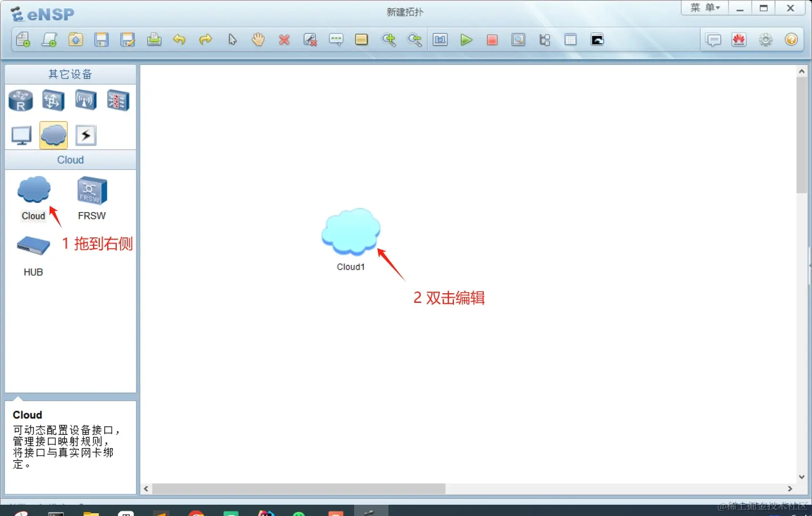Viewport: 812px width, 516px height.
Task: Open the data capture magnifier icon
Action: tap(518, 39)
